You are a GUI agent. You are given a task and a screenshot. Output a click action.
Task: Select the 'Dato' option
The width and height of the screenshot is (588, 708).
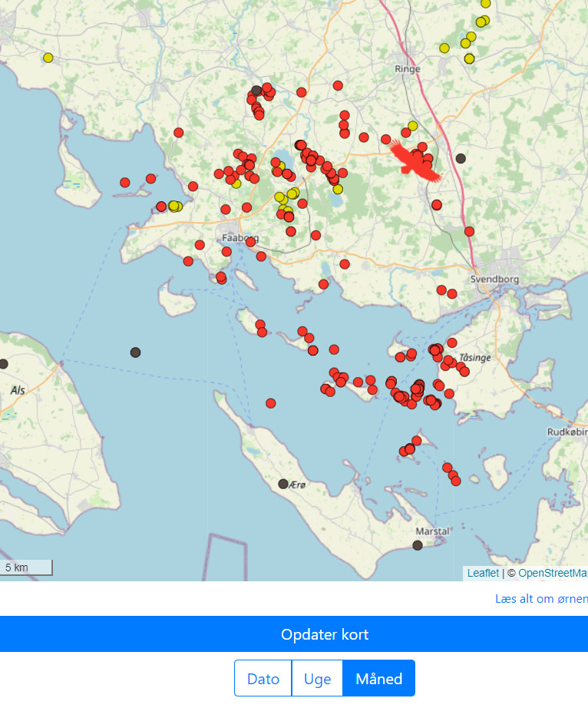click(263, 678)
